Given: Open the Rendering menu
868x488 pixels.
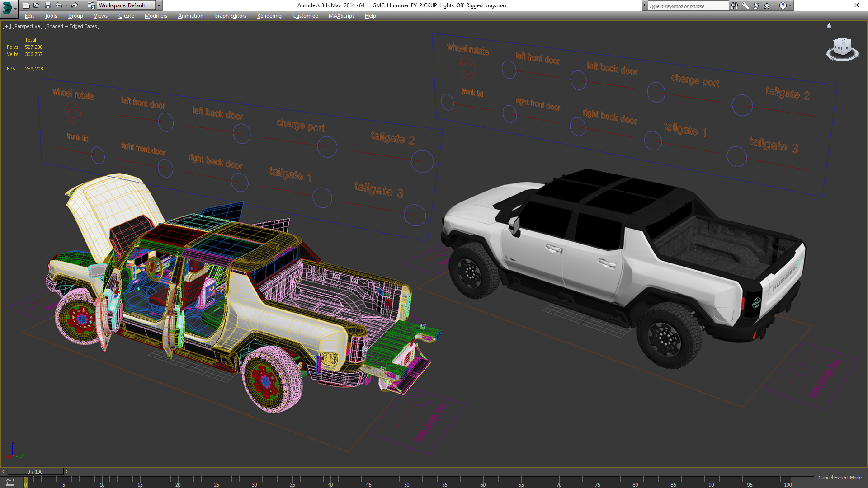Looking at the screenshot, I should 269,16.
